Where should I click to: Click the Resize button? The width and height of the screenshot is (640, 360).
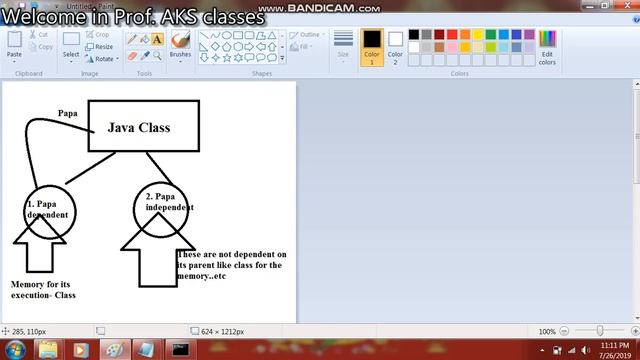coord(99,47)
